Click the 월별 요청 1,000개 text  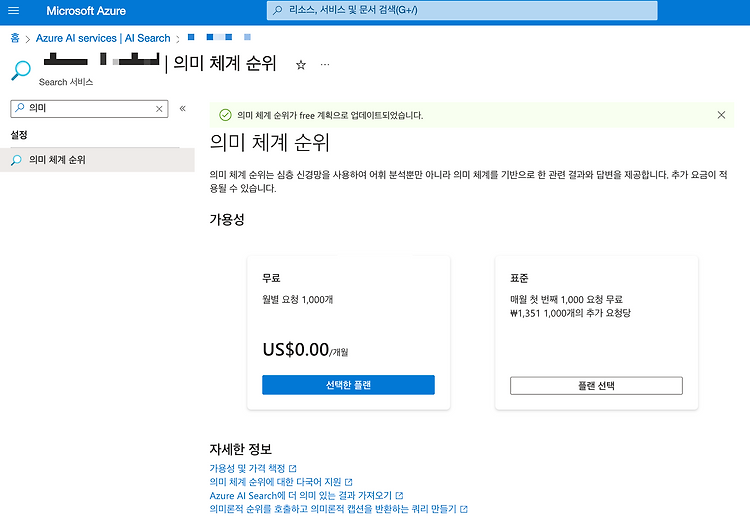tap(298, 300)
